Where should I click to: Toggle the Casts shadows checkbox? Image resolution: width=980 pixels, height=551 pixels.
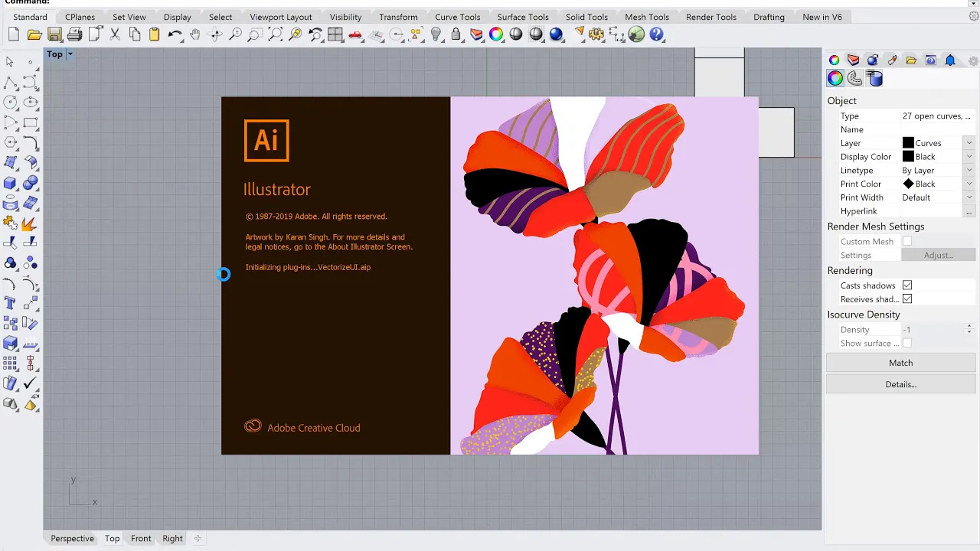(x=907, y=285)
